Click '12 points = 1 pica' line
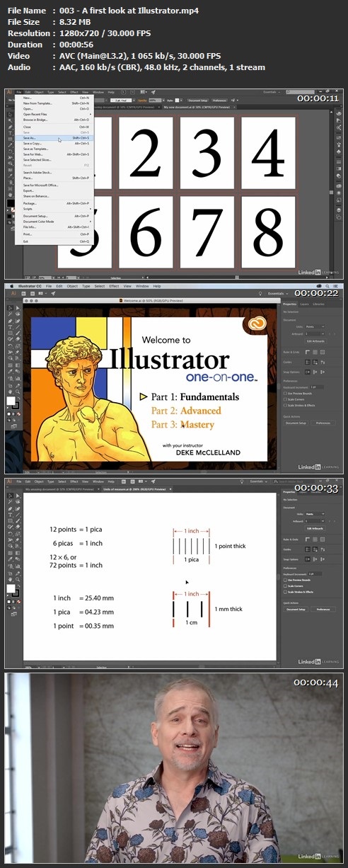 [76, 530]
